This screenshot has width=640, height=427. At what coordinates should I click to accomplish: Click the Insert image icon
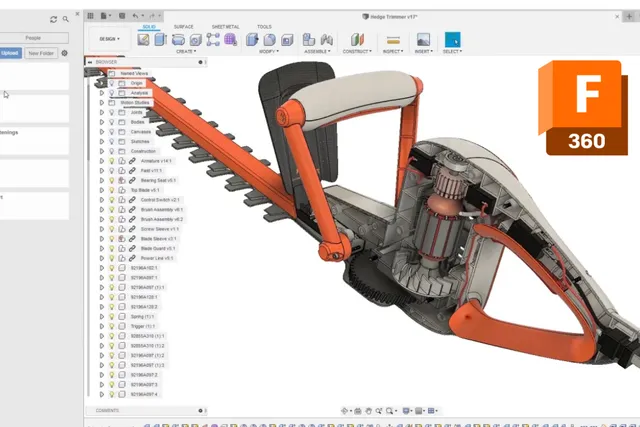point(423,40)
